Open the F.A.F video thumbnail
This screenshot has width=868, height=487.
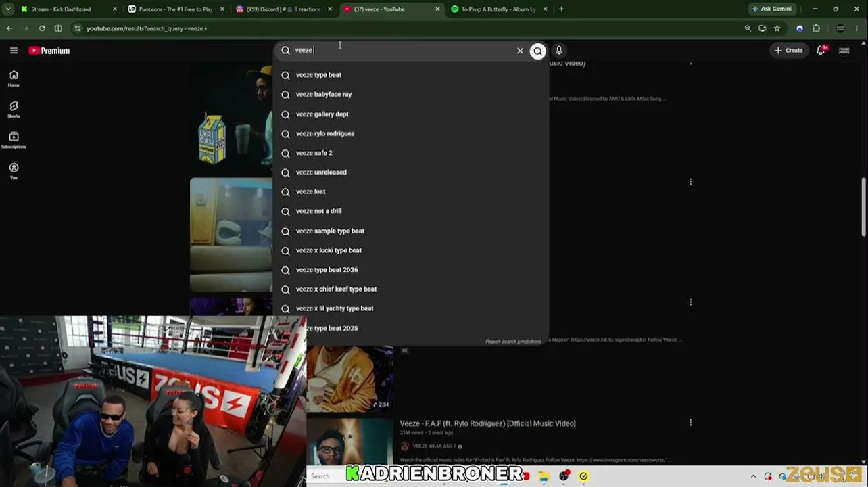[350, 442]
